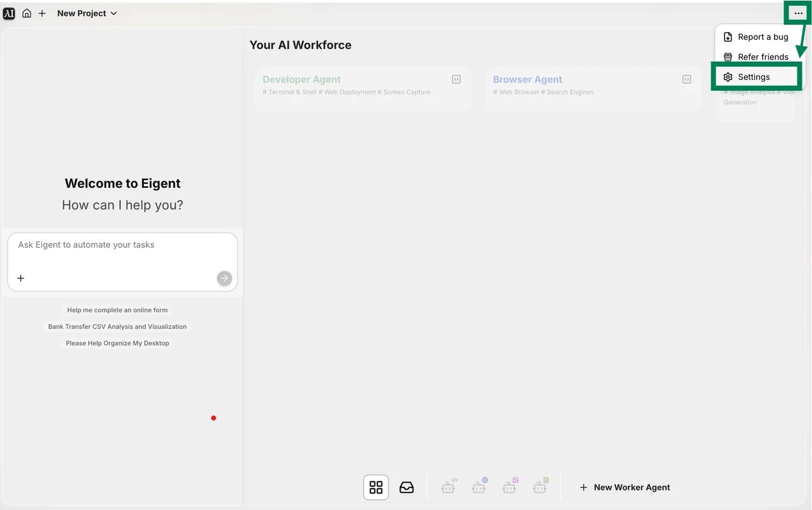Select the developer robot agent icon

tap(449, 486)
